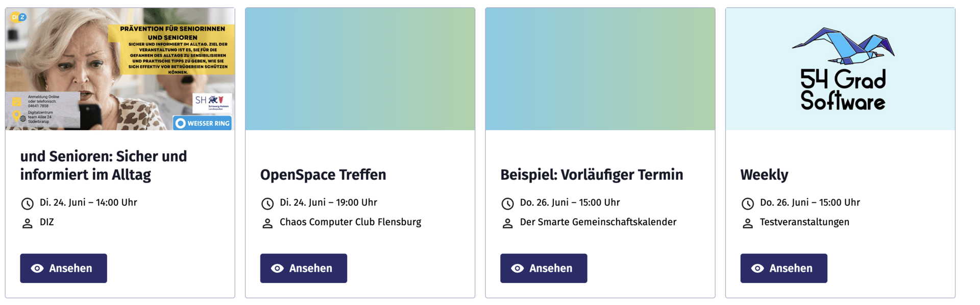
Task: Click the person icon beside Chaos Computer Club Flensburg
Action: [267, 223]
